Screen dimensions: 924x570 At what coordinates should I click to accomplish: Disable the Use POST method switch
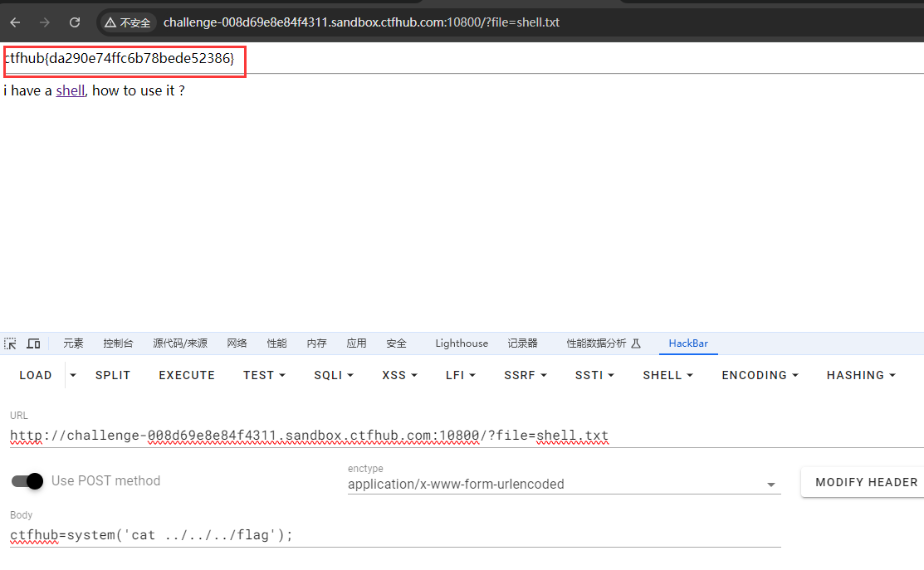point(27,480)
